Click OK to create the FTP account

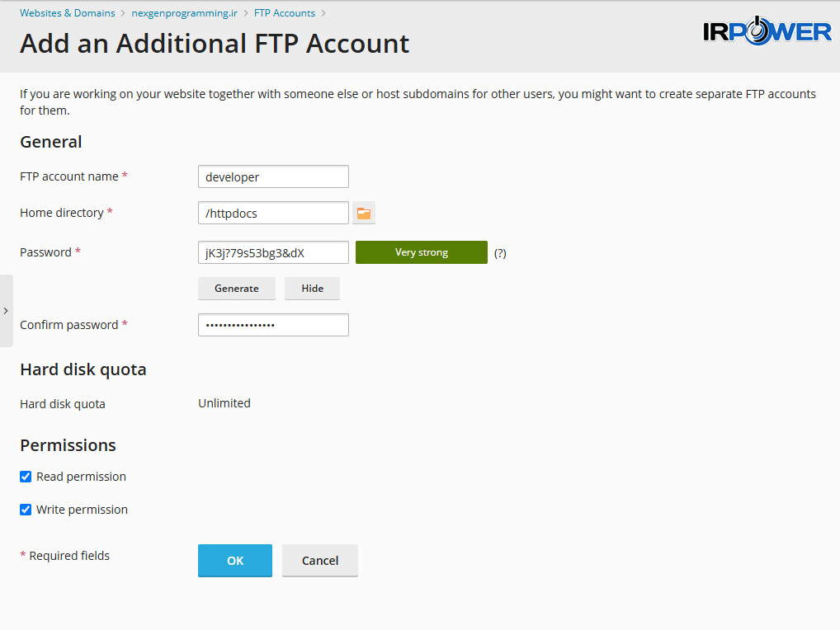point(235,561)
